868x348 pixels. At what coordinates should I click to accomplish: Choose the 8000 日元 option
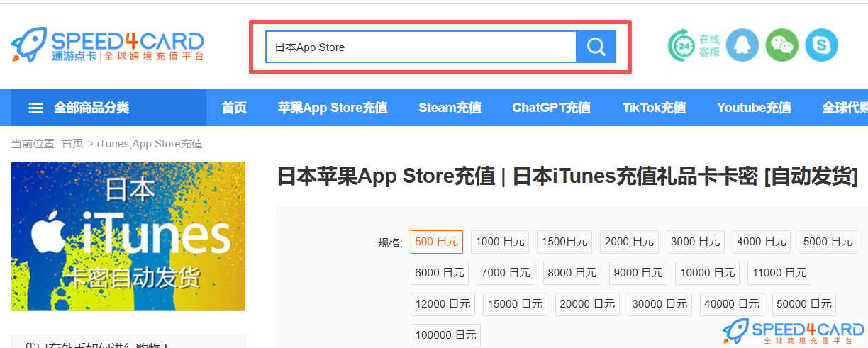[x=572, y=273]
